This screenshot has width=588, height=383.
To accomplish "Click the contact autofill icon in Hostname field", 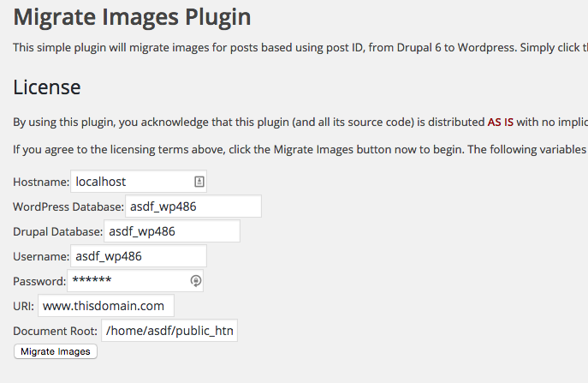I will [x=199, y=182].
